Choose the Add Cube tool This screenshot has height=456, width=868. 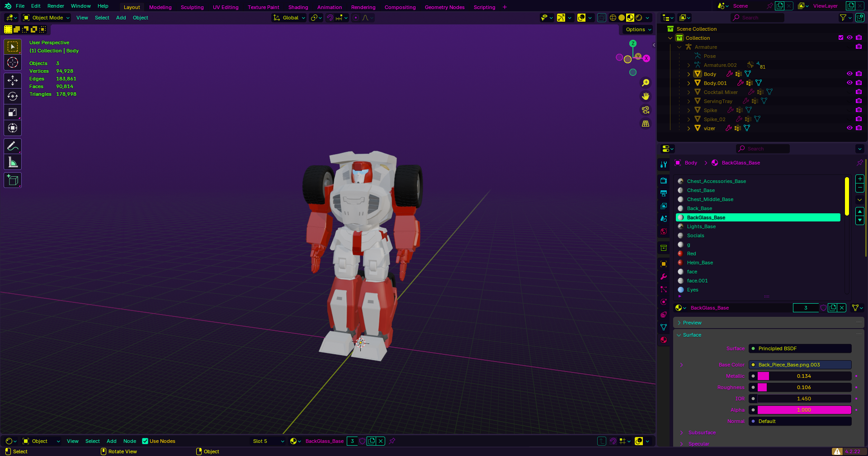pos(13,180)
